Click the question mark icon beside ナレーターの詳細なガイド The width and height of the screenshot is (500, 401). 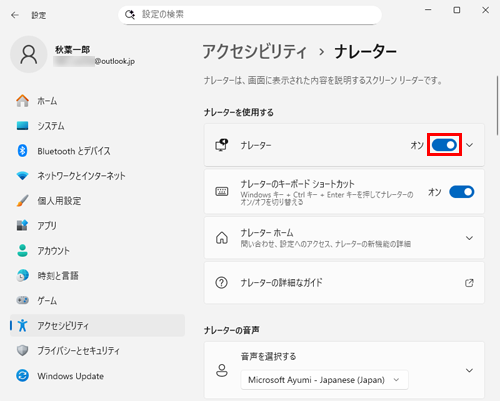[222, 283]
